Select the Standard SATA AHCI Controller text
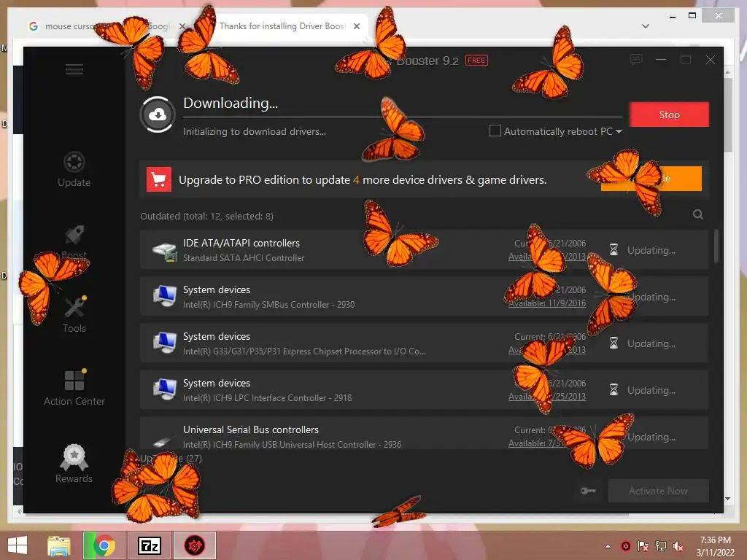This screenshot has width=747, height=560. tap(244, 258)
